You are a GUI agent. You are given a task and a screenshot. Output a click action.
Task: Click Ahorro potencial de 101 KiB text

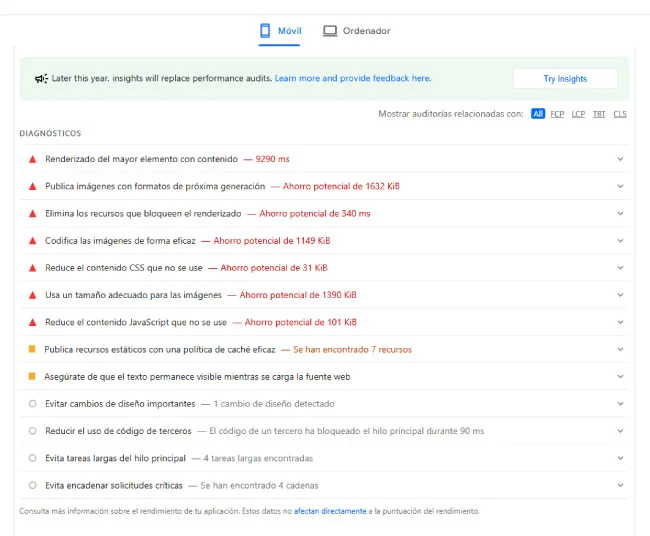click(301, 322)
